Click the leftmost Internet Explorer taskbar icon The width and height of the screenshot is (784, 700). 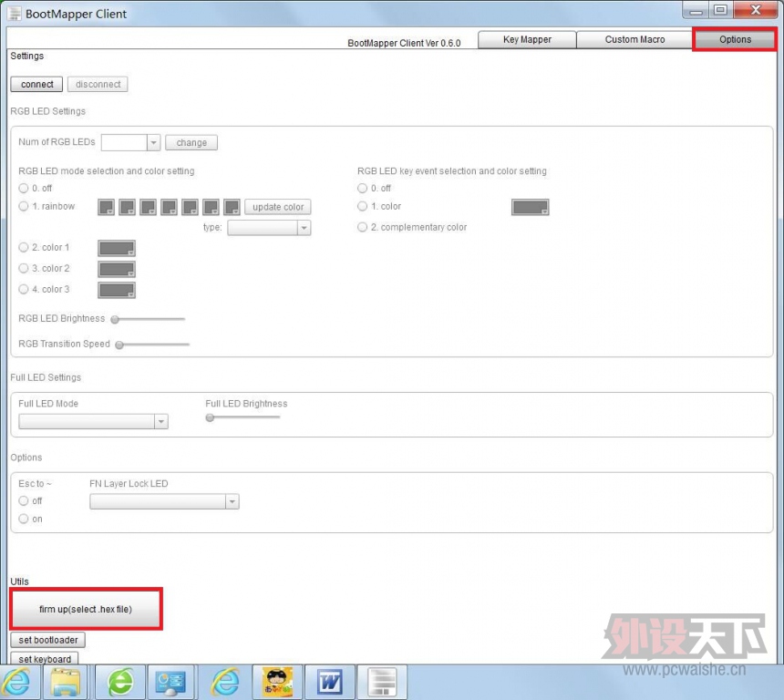tap(17, 682)
